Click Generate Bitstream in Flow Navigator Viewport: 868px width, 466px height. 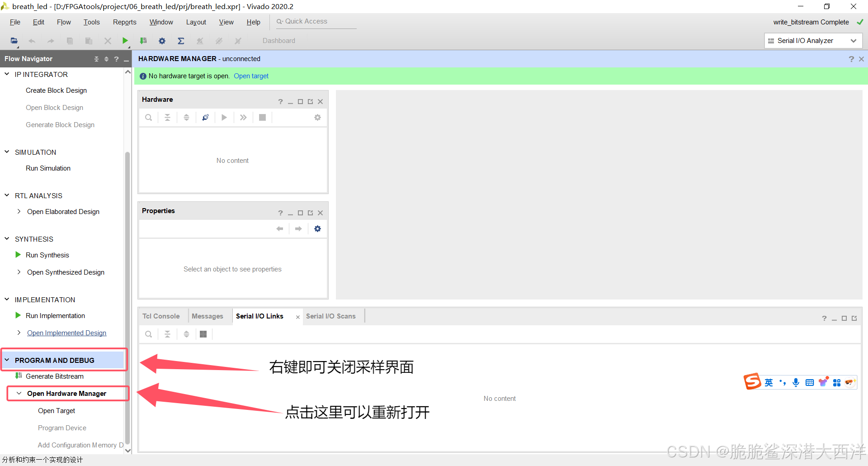(x=55, y=376)
